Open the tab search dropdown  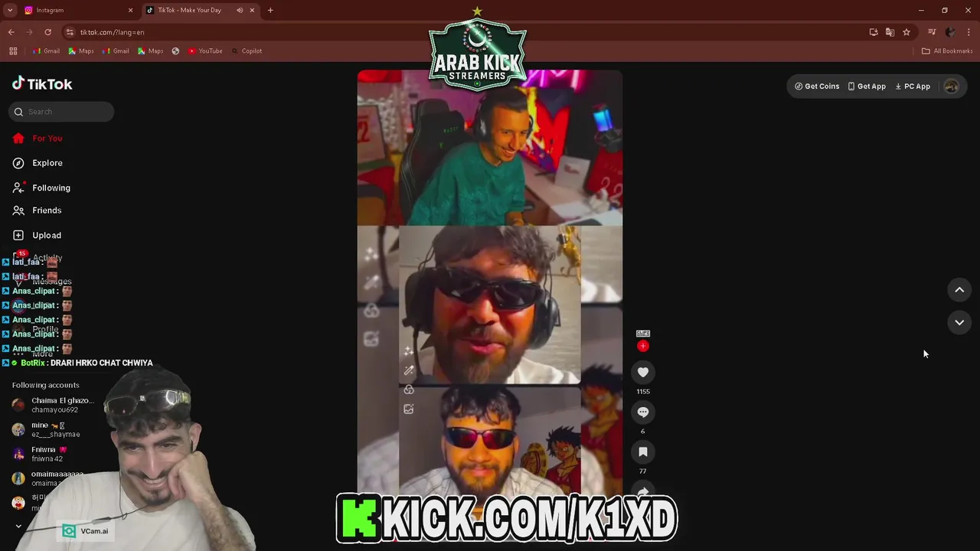pyautogui.click(x=10, y=10)
